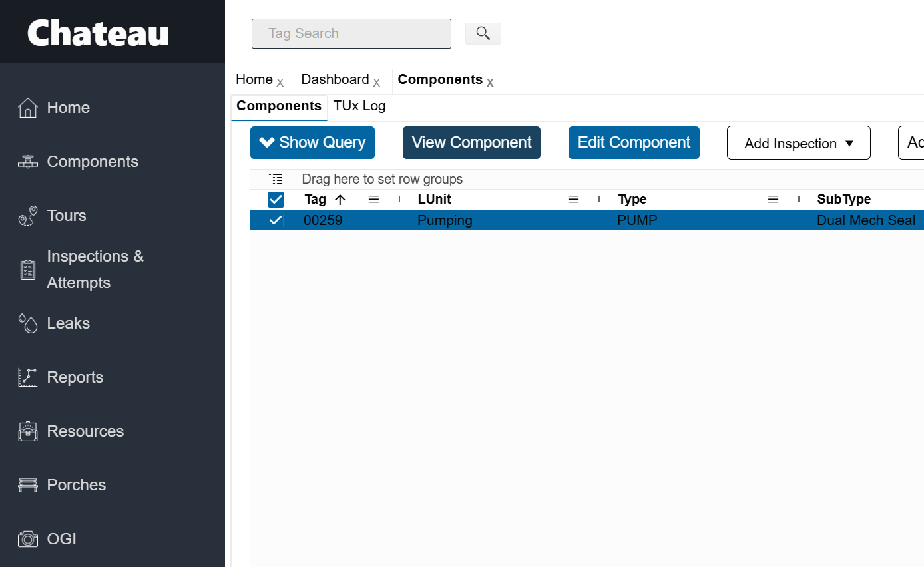
Task: Open the Type column menu icon
Action: pos(773,199)
